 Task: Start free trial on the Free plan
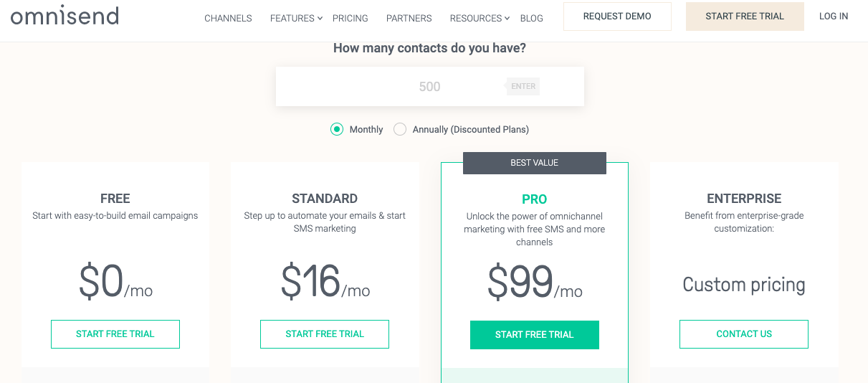[x=115, y=334]
